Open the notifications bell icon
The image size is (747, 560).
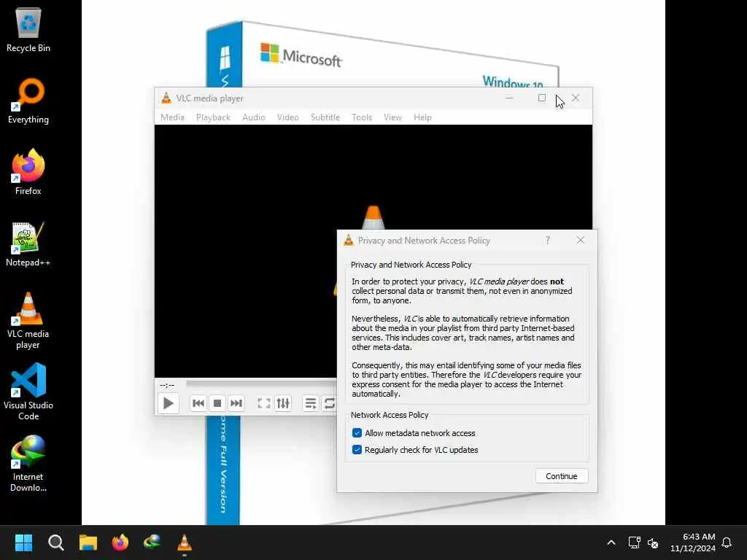[x=727, y=542]
